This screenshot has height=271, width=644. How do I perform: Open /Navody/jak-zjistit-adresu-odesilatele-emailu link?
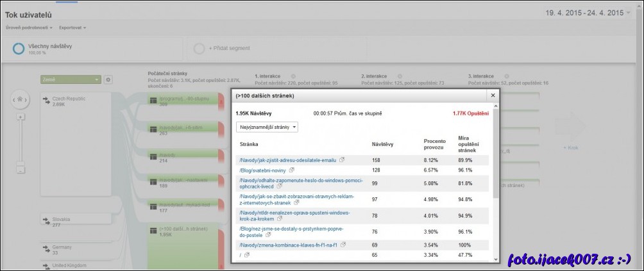287,160
